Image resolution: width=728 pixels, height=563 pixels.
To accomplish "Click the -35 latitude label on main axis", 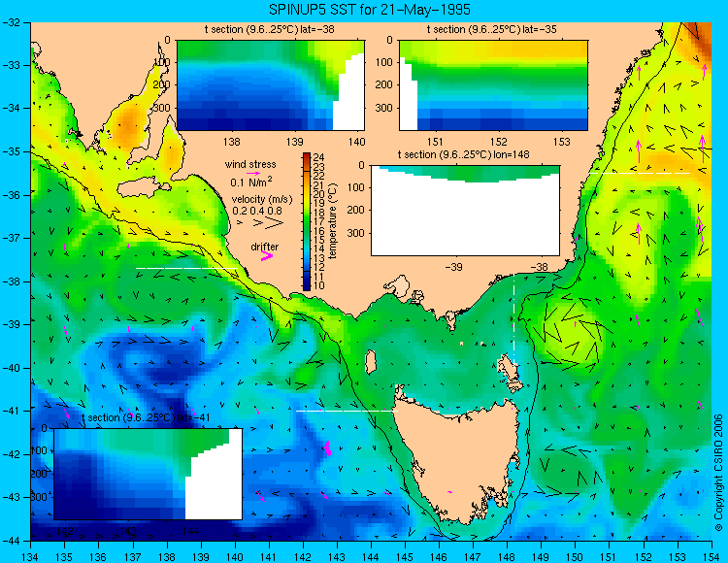I will 13,151.
